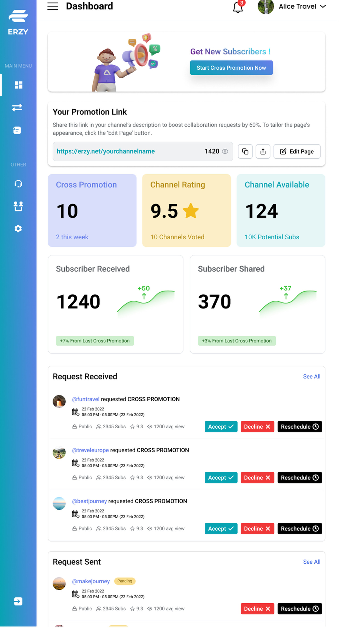
Task: See all received requests
Action: coord(311,376)
